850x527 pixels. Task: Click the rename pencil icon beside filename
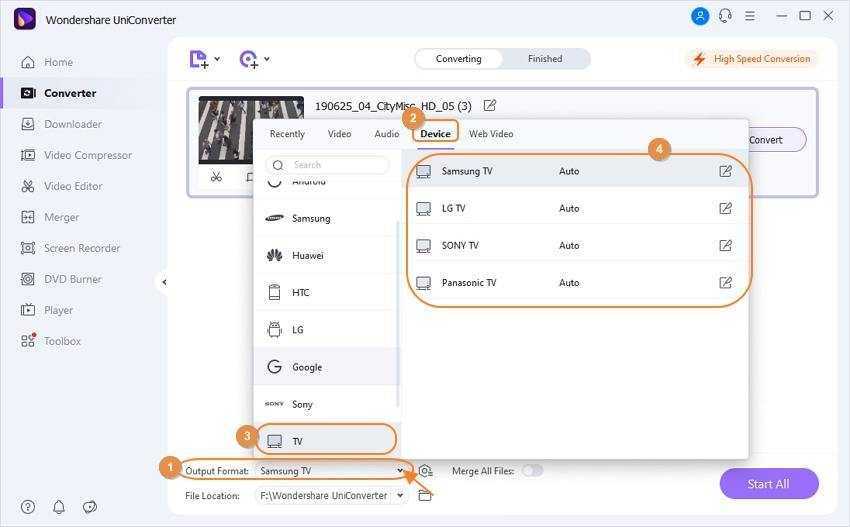tap(490, 106)
